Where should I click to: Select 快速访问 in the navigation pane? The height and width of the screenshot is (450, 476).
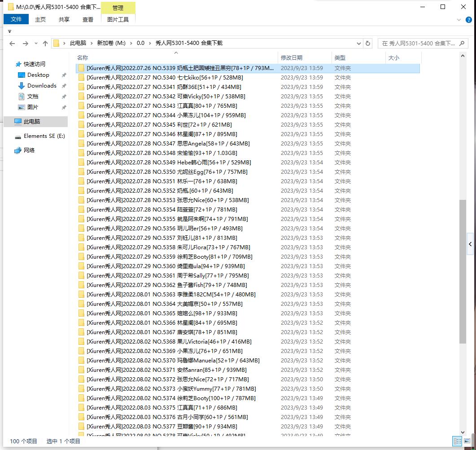[x=34, y=64]
